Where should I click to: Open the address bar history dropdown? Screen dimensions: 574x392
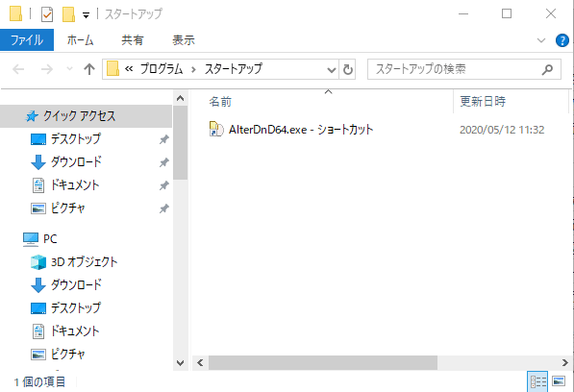pyautogui.click(x=332, y=69)
